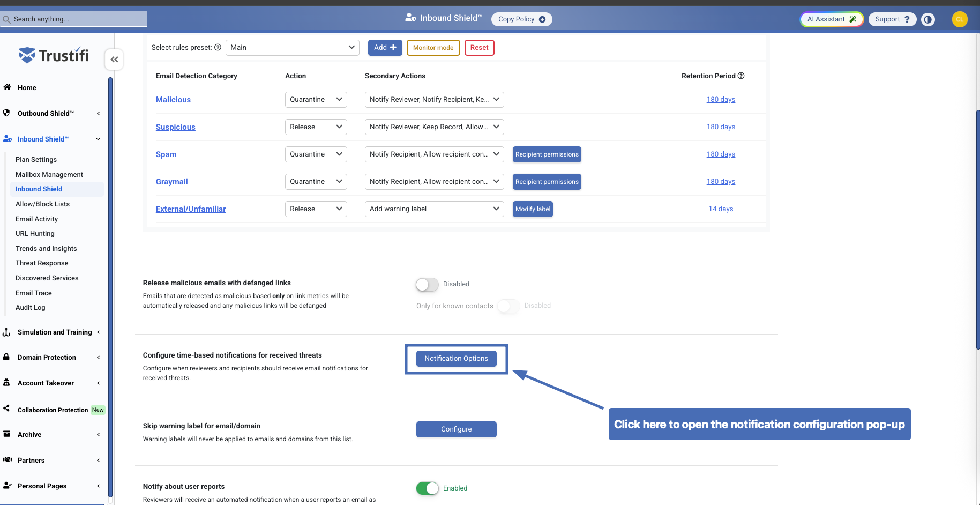The width and height of the screenshot is (980, 505).
Task: Open Trends and Insights page
Action: click(x=46, y=249)
